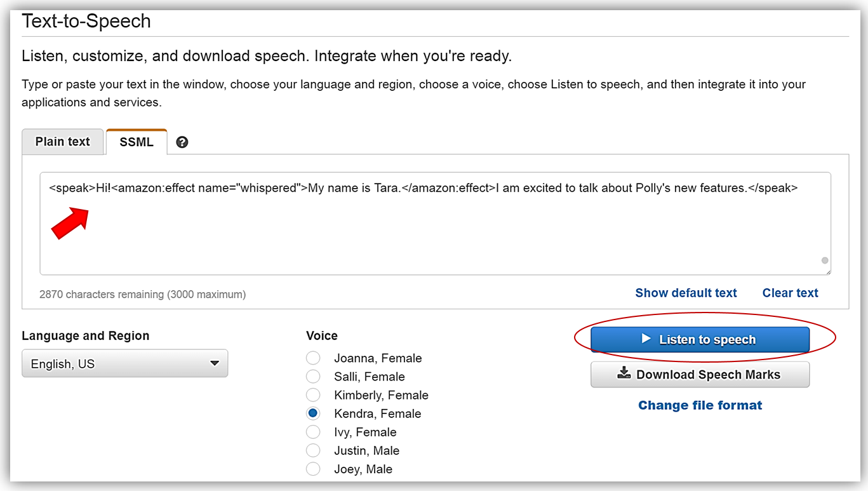Click the arrow of English, US dropdown
Image resolution: width=868 pixels, height=491 pixels.
[215, 364]
